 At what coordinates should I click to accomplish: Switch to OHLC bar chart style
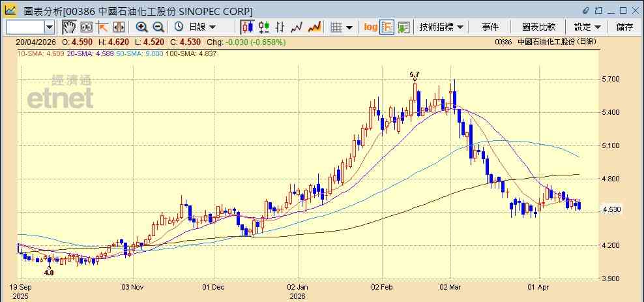[x=280, y=27]
